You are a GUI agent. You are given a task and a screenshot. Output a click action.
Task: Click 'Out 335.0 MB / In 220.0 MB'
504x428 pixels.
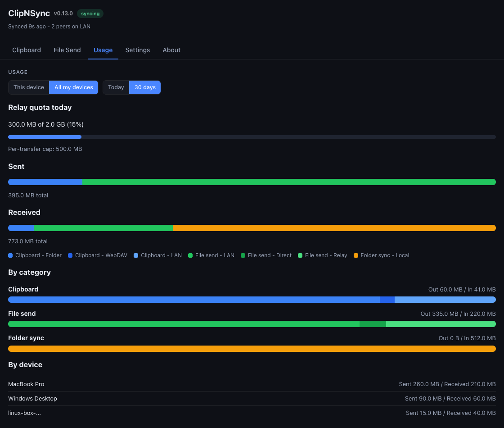[458, 314]
